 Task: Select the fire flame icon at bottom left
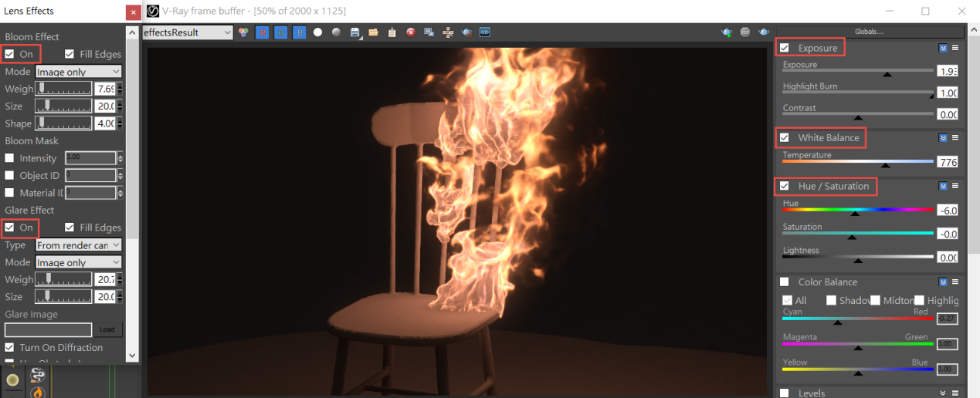tap(37, 393)
